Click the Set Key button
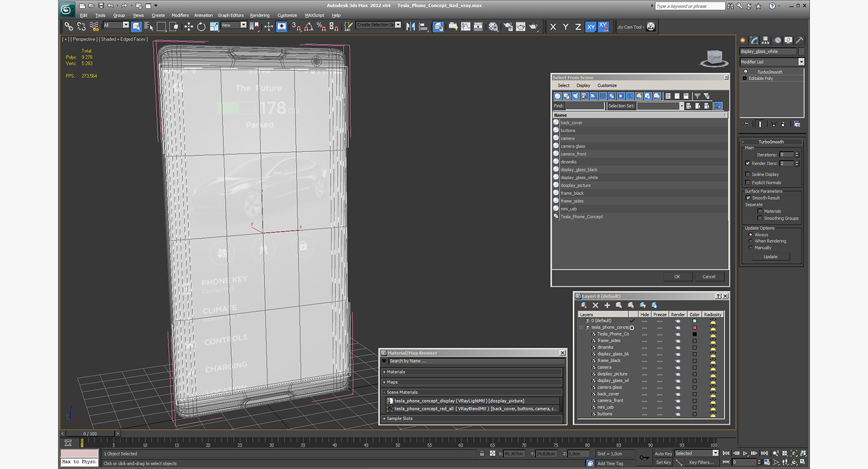 tap(663, 463)
